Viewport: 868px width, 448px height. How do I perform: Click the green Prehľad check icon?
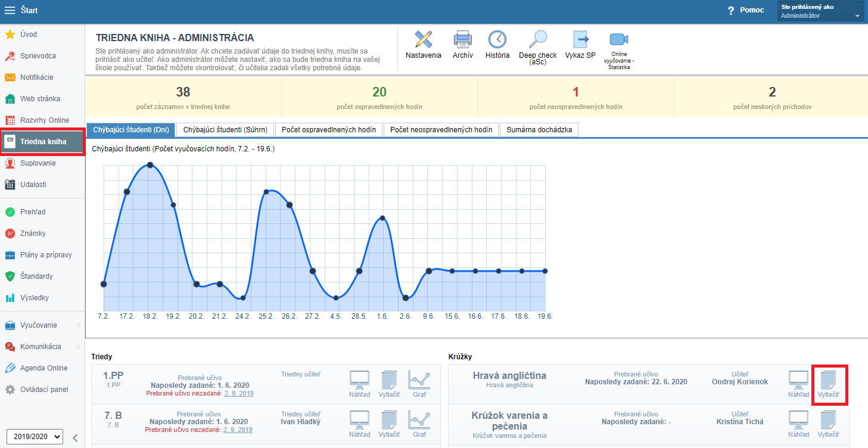[x=10, y=212]
